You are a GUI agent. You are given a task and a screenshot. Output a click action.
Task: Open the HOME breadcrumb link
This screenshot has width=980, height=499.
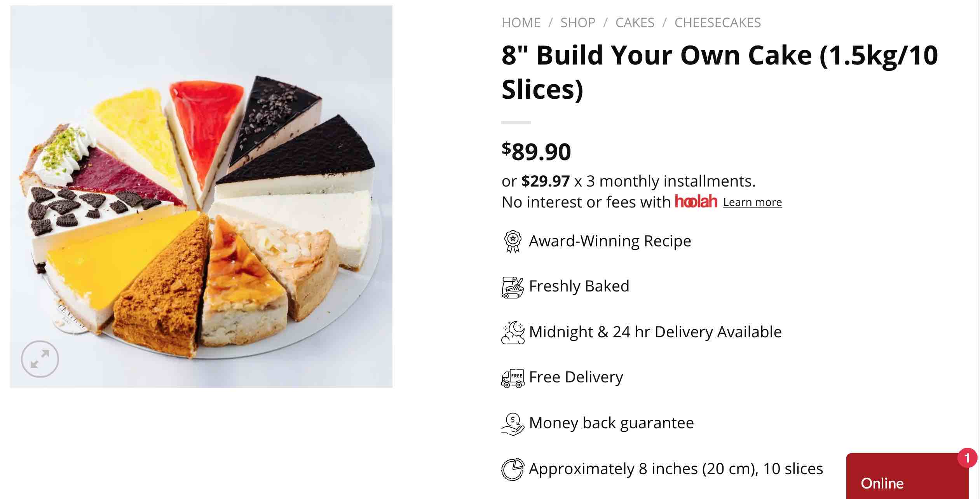point(521,23)
